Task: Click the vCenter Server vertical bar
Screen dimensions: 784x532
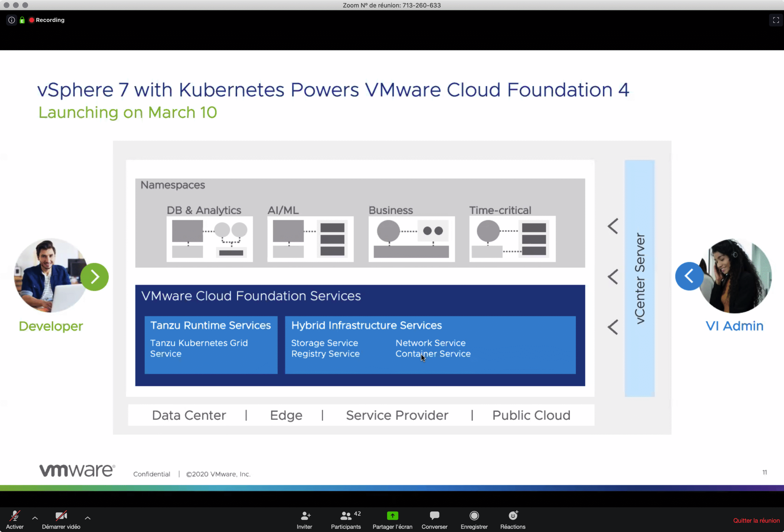Action: pyautogui.click(x=639, y=278)
